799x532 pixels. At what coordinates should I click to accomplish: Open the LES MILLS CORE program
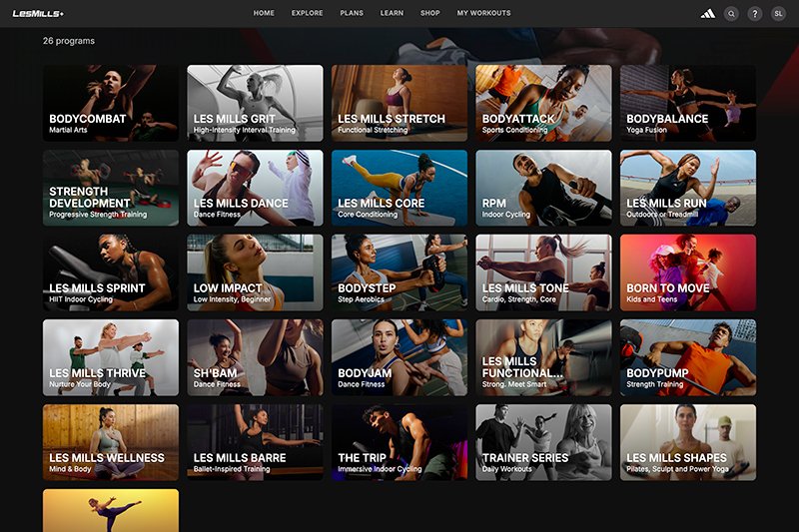coord(399,188)
